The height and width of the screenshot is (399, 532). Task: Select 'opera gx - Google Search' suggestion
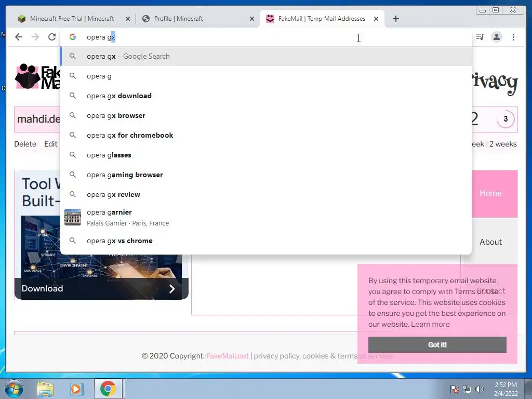pyautogui.click(x=266, y=56)
